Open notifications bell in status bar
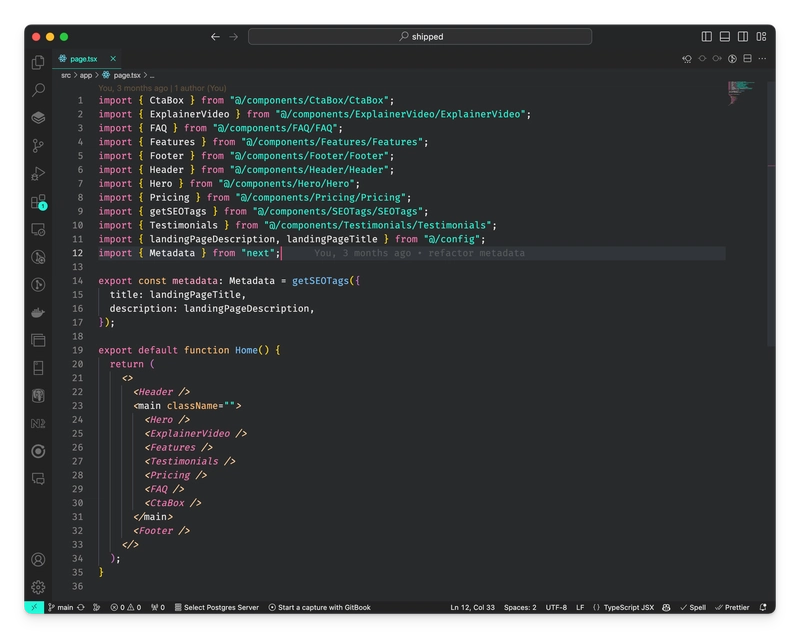800x638 pixels. coord(763,607)
